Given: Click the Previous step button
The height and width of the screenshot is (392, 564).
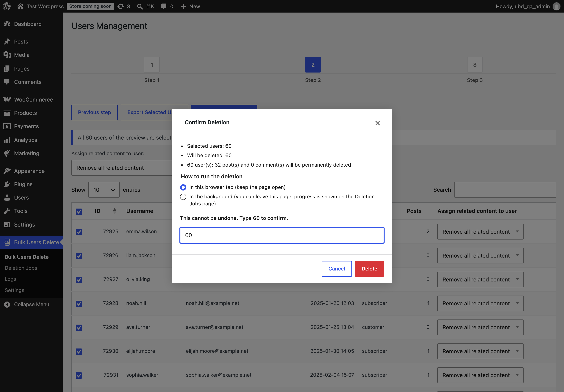Looking at the screenshot, I should [94, 113].
